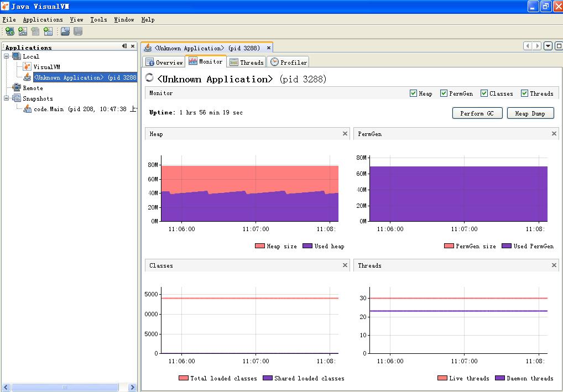Click the Used PermGen legend swatch
The height and width of the screenshot is (392, 563).
click(506, 246)
